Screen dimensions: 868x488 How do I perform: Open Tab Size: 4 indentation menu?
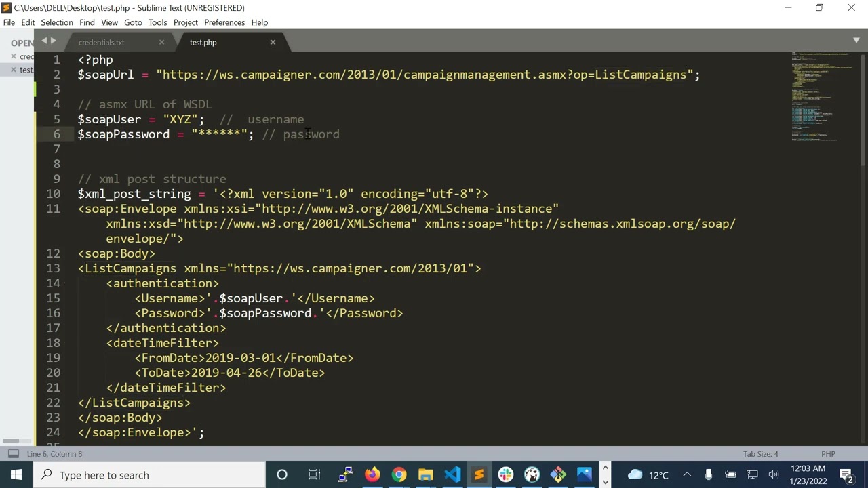pyautogui.click(x=760, y=454)
